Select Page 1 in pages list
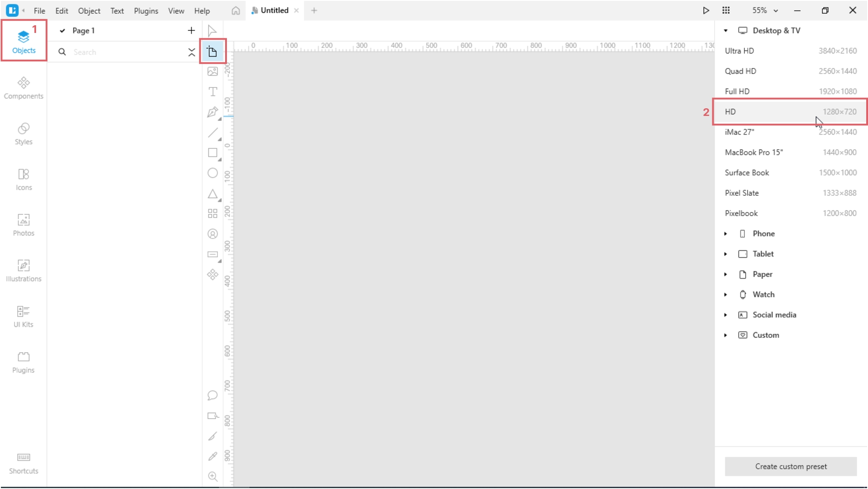The width and height of the screenshot is (868, 489). [x=83, y=31]
